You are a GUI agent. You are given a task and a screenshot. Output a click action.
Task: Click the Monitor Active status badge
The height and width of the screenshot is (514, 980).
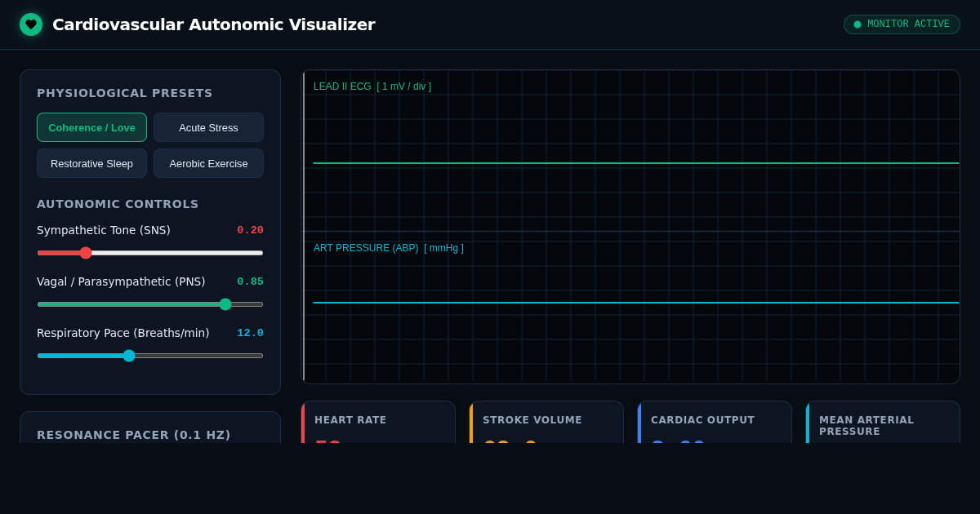pos(902,24)
